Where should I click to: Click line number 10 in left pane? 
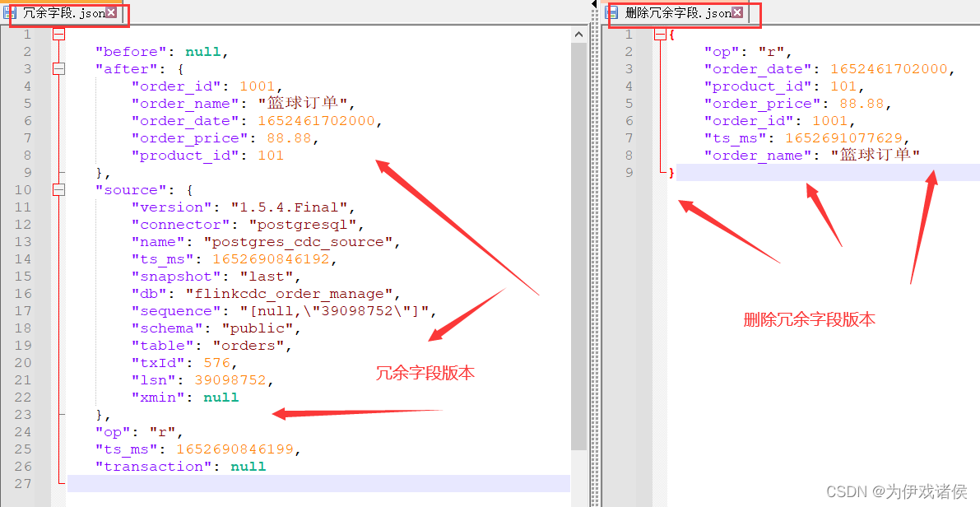click(x=23, y=189)
